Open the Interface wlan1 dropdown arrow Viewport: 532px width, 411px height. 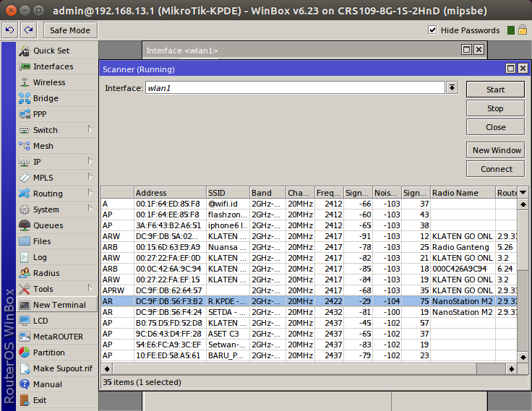coord(452,88)
